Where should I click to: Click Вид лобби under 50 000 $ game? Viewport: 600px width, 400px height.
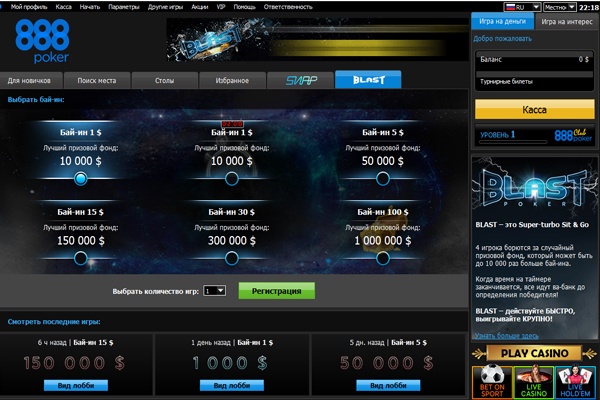click(388, 385)
